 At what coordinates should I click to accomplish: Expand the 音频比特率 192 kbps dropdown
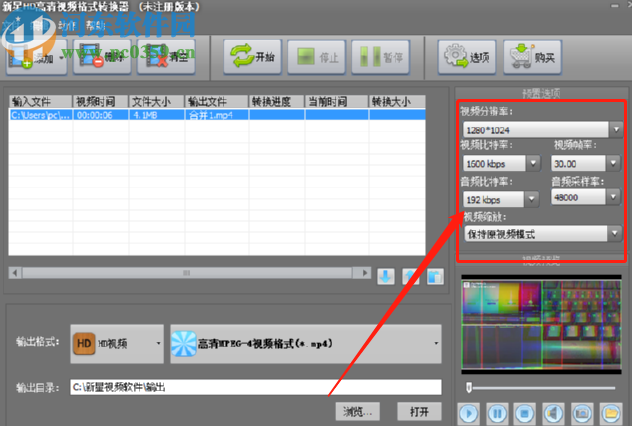click(531, 199)
